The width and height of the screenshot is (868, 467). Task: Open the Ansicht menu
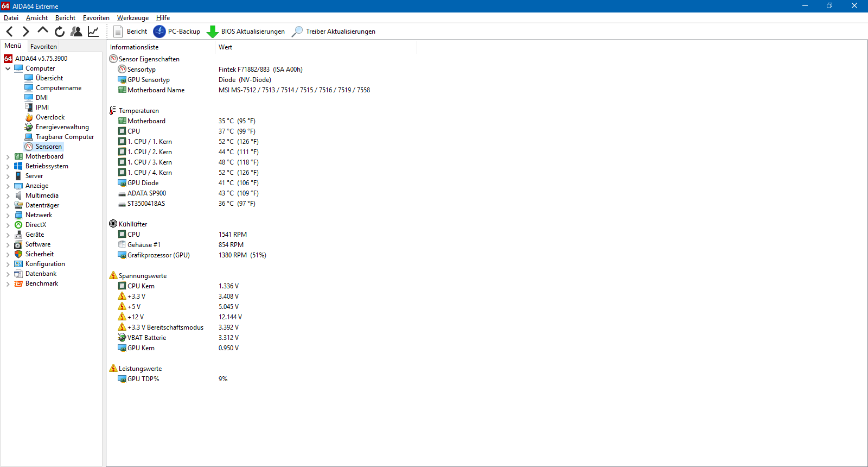pyautogui.click(x=37, y=18)
